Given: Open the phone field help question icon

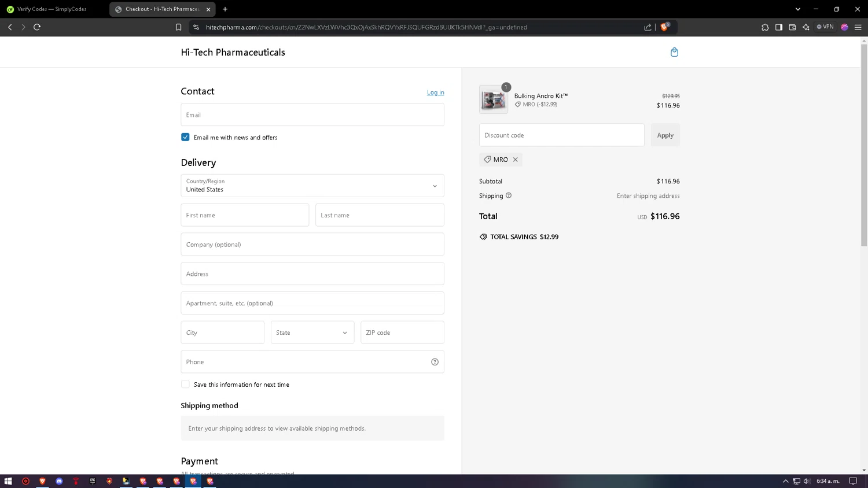Looking at the screenshot, I should (x=435, y=362).
